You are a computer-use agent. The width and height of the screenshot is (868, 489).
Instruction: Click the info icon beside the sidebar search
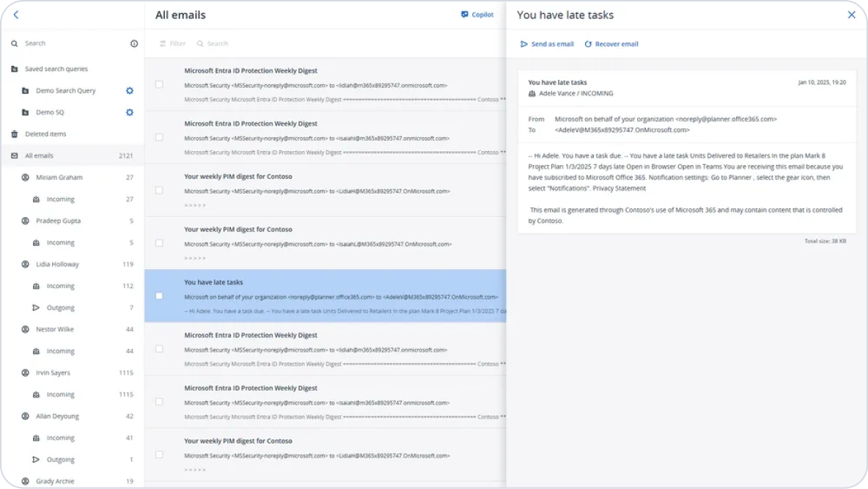point(133,43)
